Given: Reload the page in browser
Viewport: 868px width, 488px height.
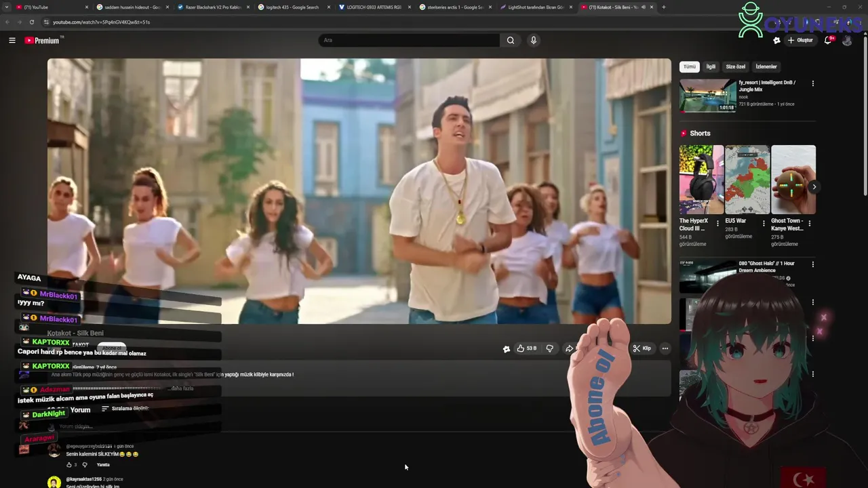Looking at the screenshot, I should [31, 22].
